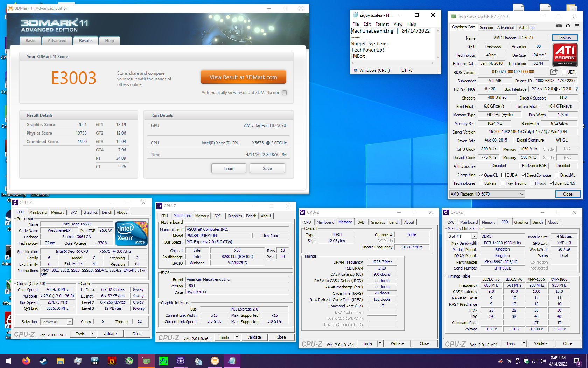Switch to GPU-Z via taskbar icon

click(x=146, y=361)
